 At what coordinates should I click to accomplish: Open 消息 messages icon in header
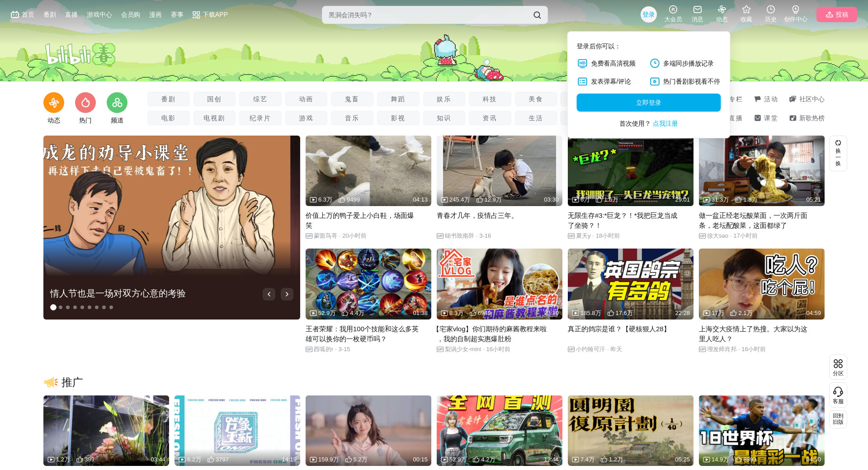(x=697, y=10)
